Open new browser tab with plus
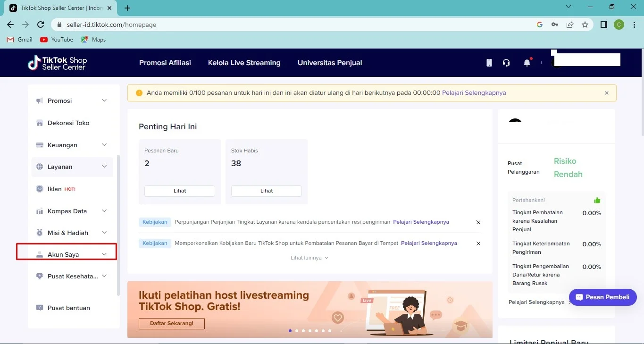Viewport: 644px width, 344px height. click(x=127, y=8)
